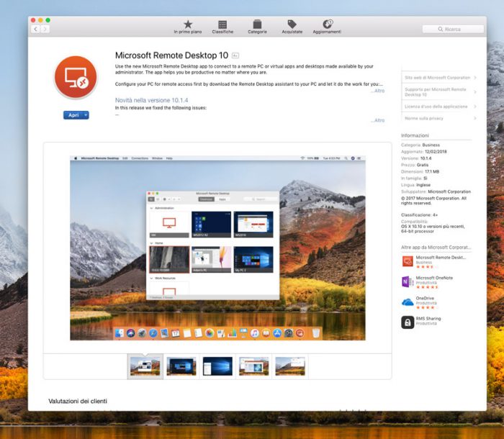The width and height of the screenshot is (504, 439).
Task: Click the OneDrive cloud app icon
Action: click(x=408, y=302)
